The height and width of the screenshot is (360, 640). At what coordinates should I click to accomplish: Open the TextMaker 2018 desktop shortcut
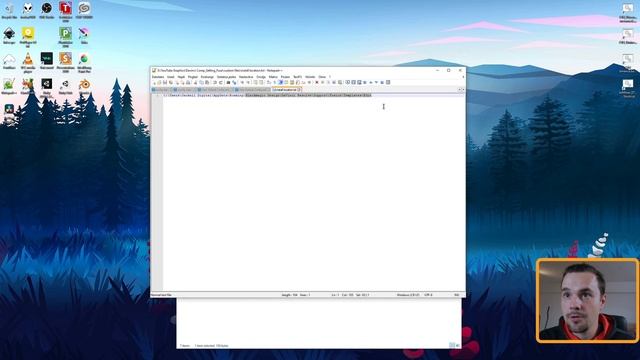pos(65,11)
